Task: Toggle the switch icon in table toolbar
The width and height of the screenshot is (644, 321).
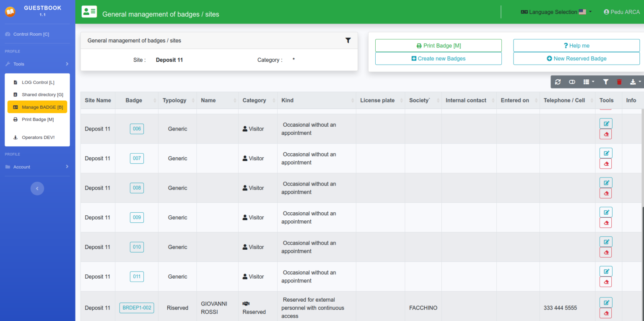Action: tap(572, 82)
